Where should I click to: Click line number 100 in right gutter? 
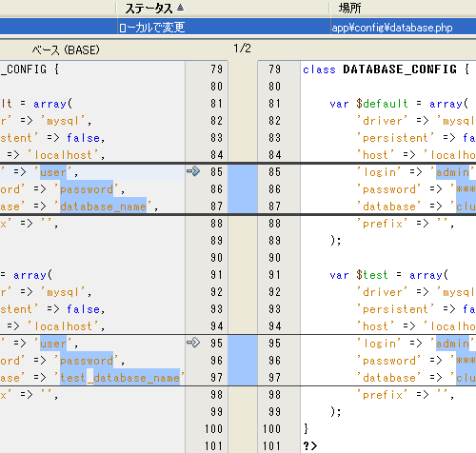271,429
